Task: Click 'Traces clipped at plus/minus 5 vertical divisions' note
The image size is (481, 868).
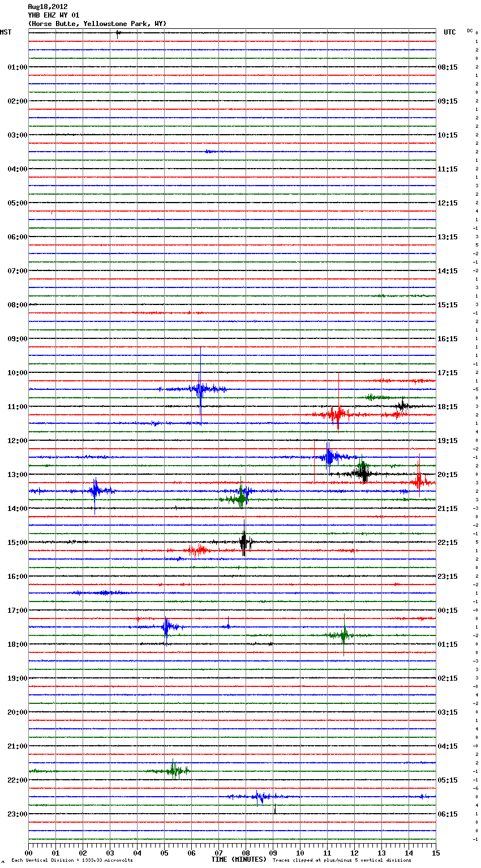Action: pos(342,860)
